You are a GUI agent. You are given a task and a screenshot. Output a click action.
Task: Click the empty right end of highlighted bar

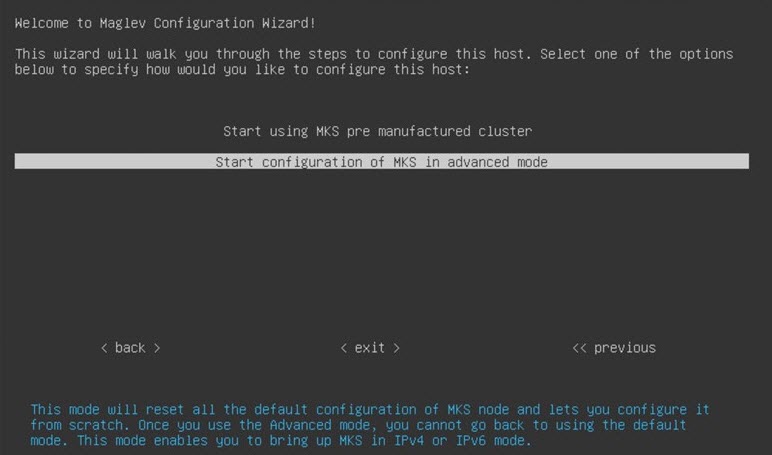649,162
